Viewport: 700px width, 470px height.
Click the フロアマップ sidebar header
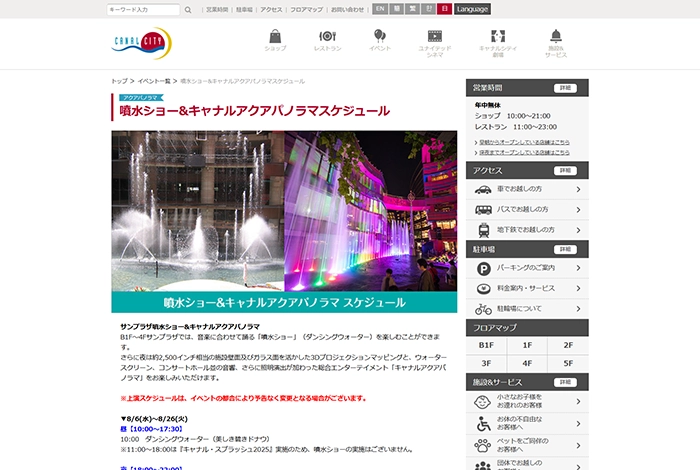[x=527, y=328]
